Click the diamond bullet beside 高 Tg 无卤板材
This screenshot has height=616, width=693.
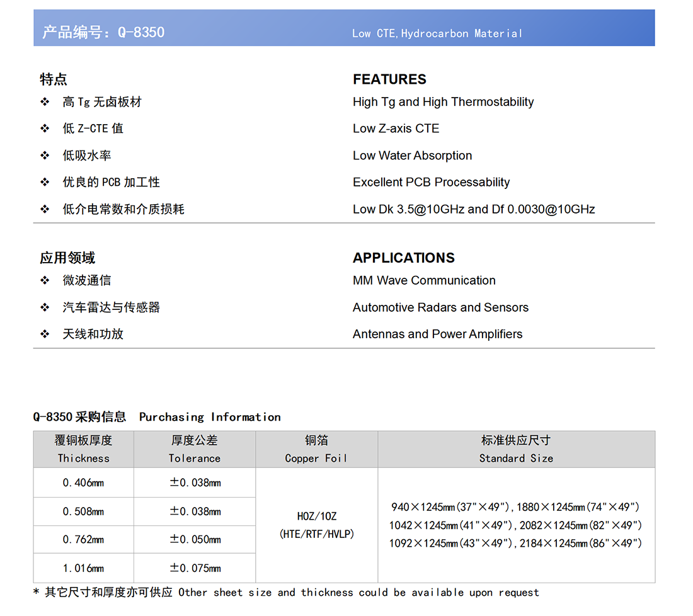(45, 102)
